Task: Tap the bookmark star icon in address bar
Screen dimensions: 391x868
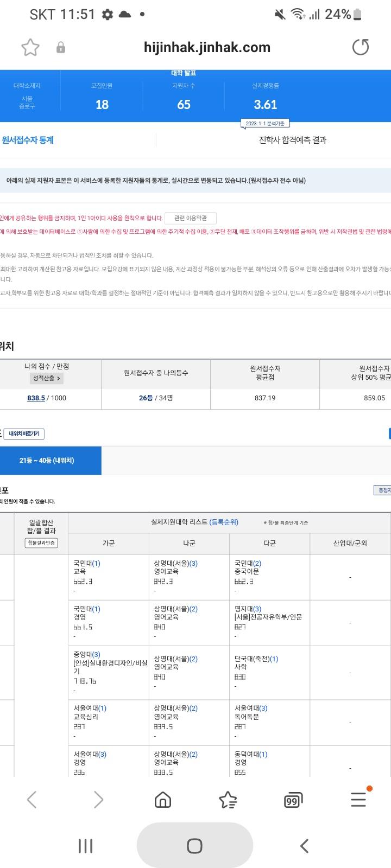Action: click(30, 48)
